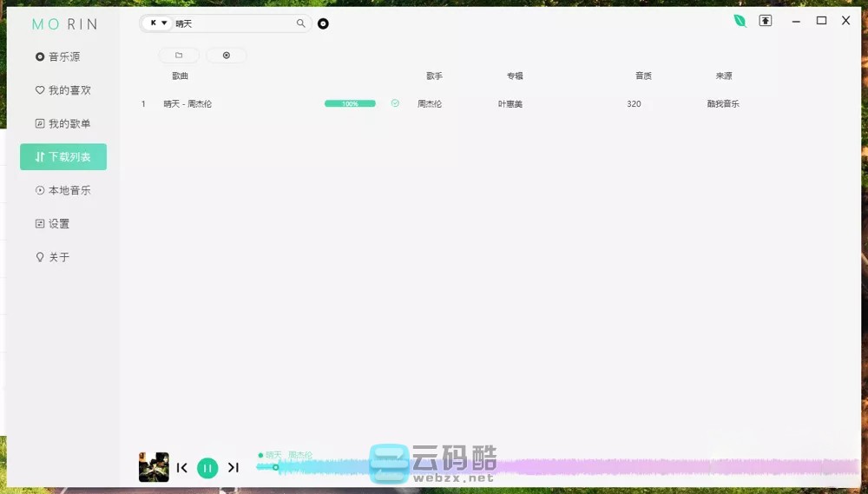Open 本地音乐 local music
The width and height of the screenshot is (868, 494).
tap(62, 190)
